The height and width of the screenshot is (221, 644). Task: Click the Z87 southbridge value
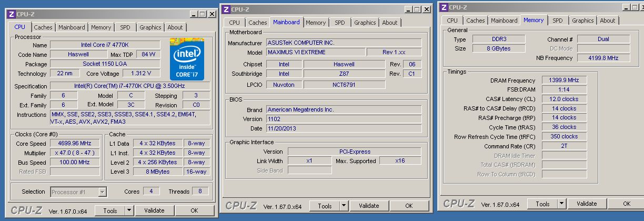click(344, 74)
